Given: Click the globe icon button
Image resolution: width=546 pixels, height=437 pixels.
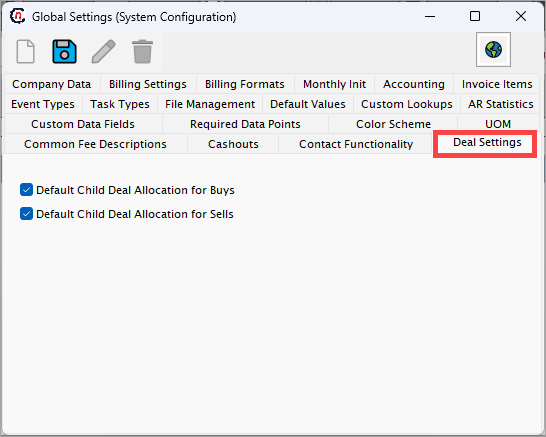Looking at the screenshot, I should [x=493, y=49].
